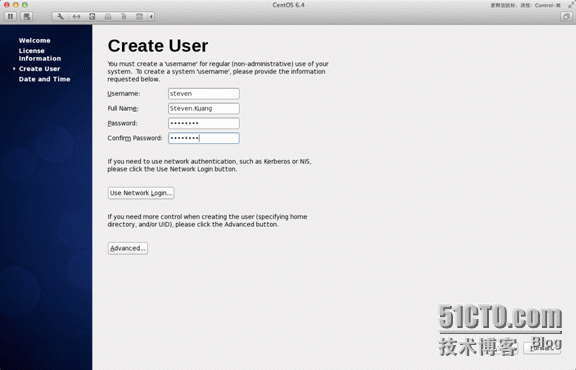Collapse the device toolbar with the left arrow
This screenshot has width=576, height=370.
[x=151, y=17]
